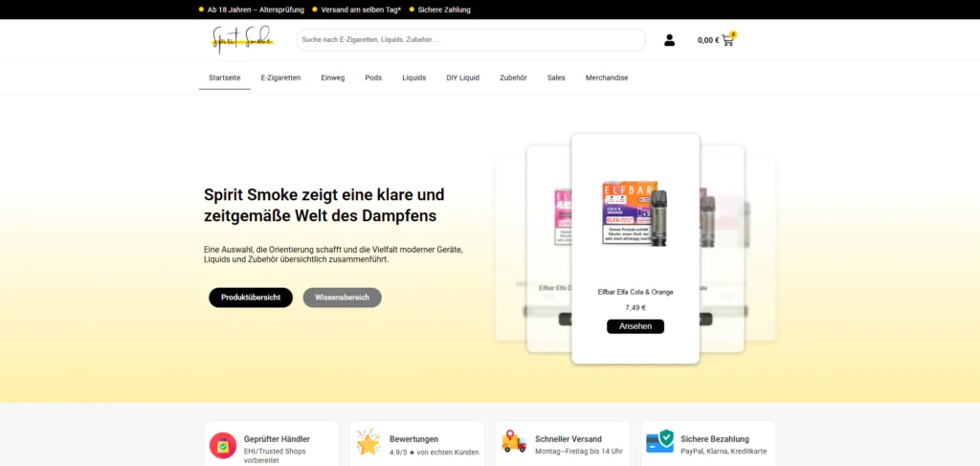Click the cart item count badge

[733, 34]
